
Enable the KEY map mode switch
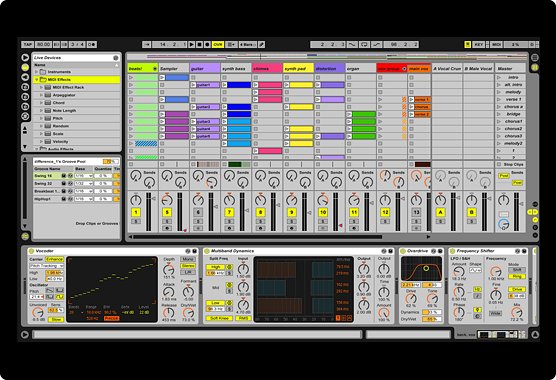point(479,45)
